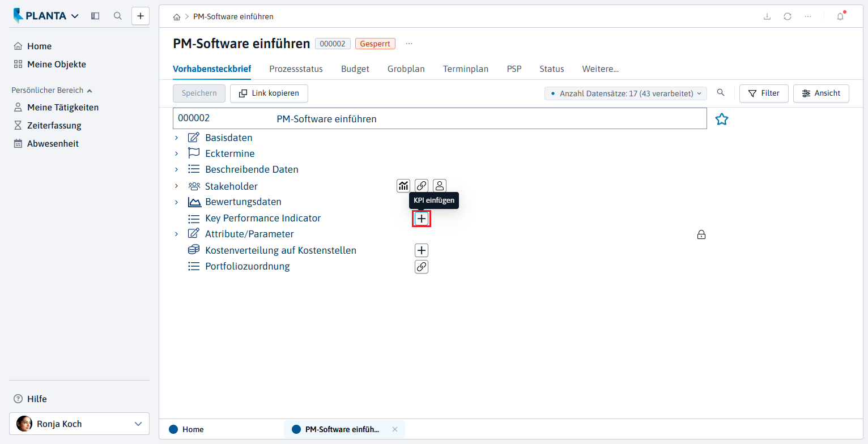Switch to the Prozessstatus tab

296,69
